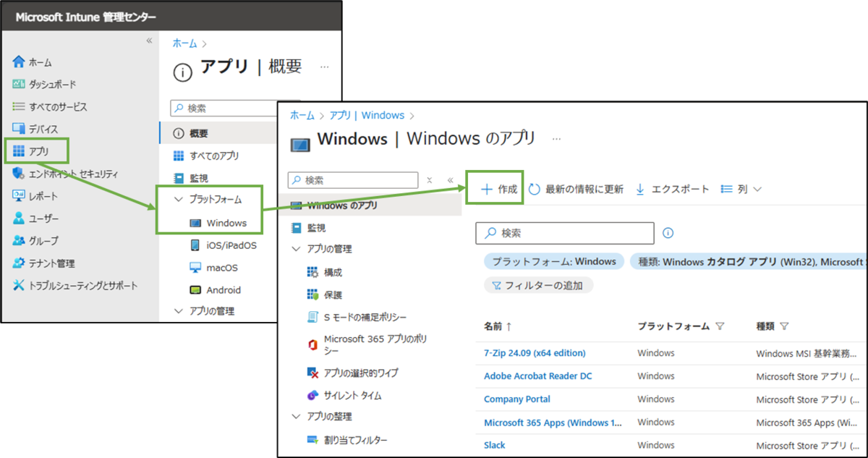This screenshot has height=458, width=868.
Task: Open トラブルシューティングとサポート
Action: (x=75, y=286)
